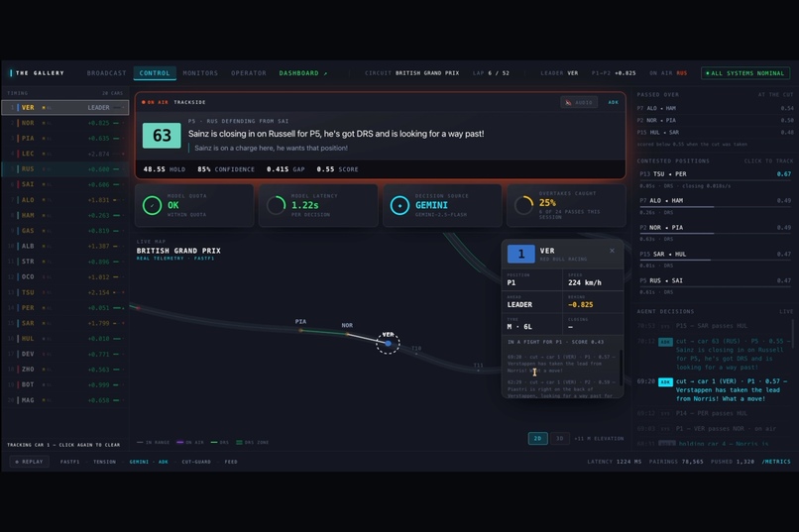This screenshot has width=799, height=532.
Task: Click VER car marker on live map
Action: pyautogui.click(x=389, y=344)
